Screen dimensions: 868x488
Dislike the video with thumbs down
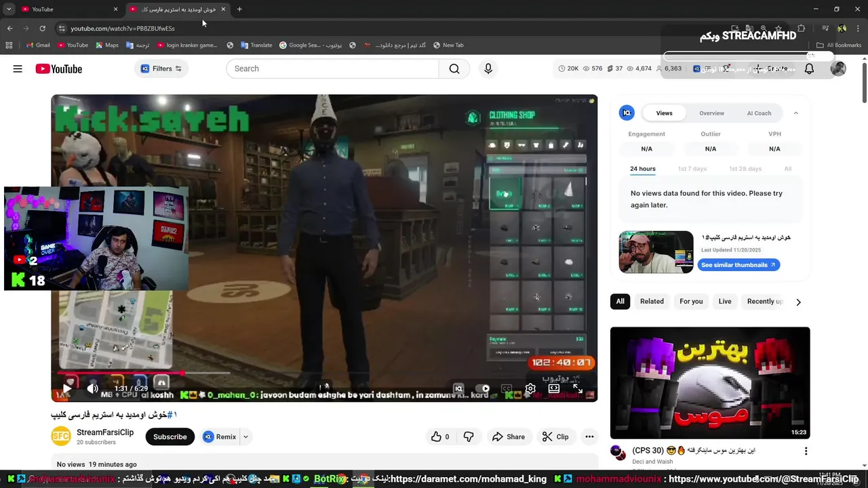click(x=469, y=436)
